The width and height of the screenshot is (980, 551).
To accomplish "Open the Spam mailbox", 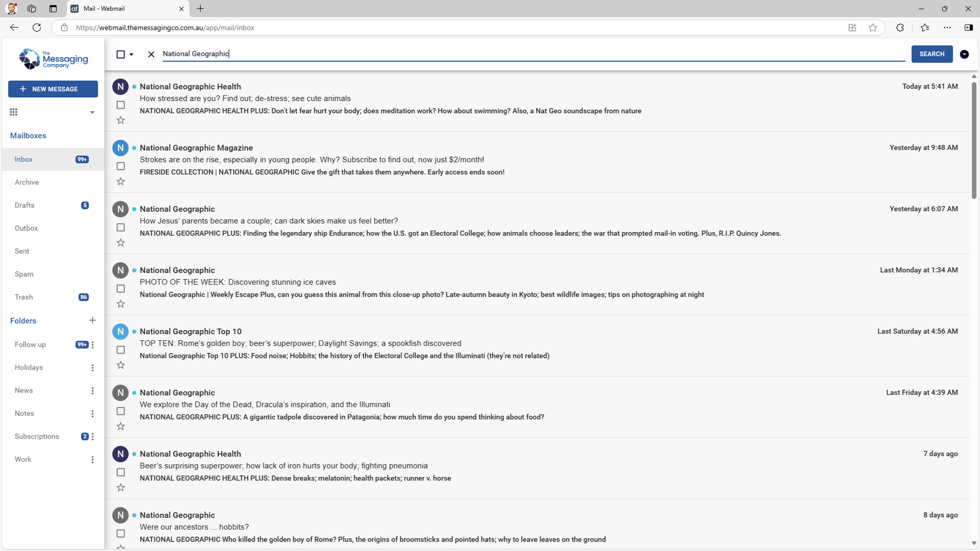I will point(53,274).
